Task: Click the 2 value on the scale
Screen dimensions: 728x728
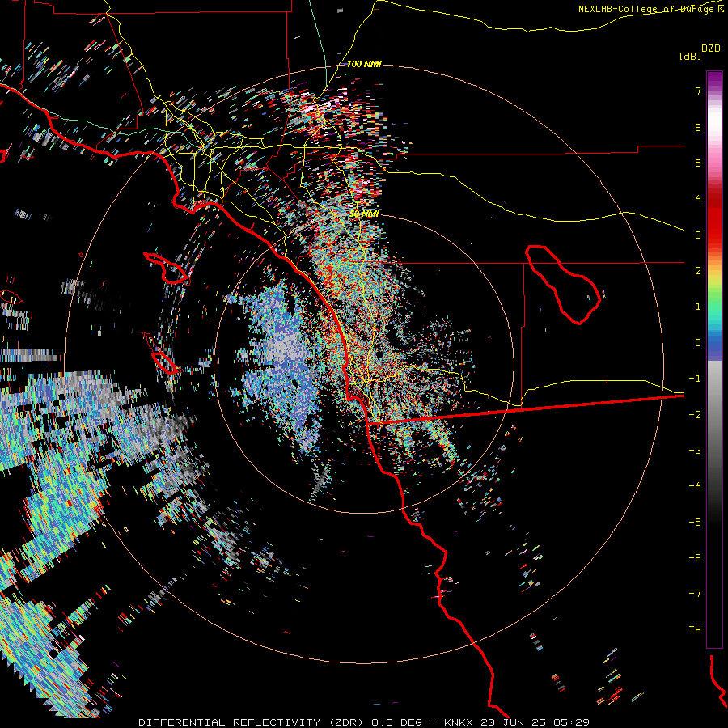Action: [x=698, y=271]
